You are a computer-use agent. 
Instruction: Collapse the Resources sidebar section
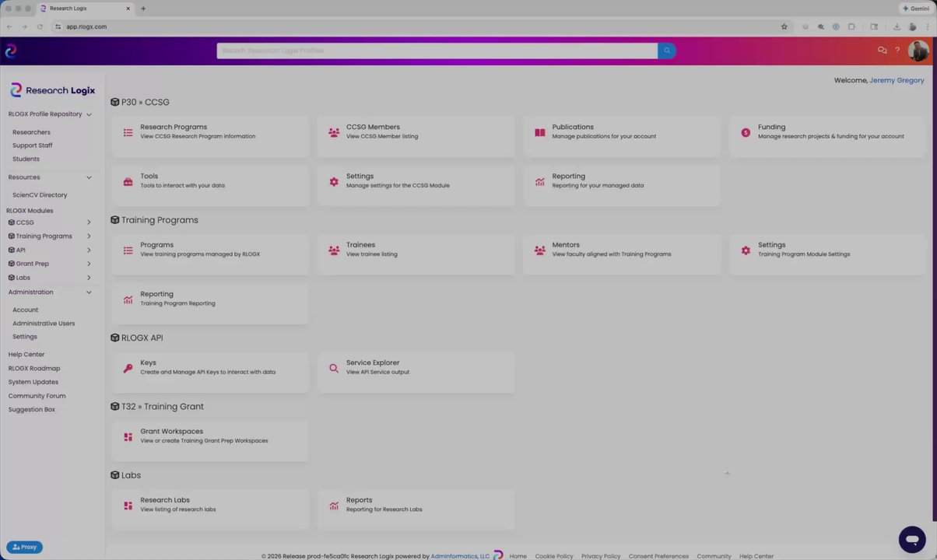coord(89,177)
